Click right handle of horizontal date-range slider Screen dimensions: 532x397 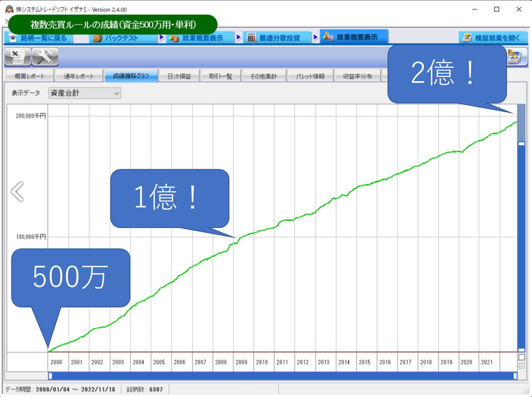click(515, 376)
